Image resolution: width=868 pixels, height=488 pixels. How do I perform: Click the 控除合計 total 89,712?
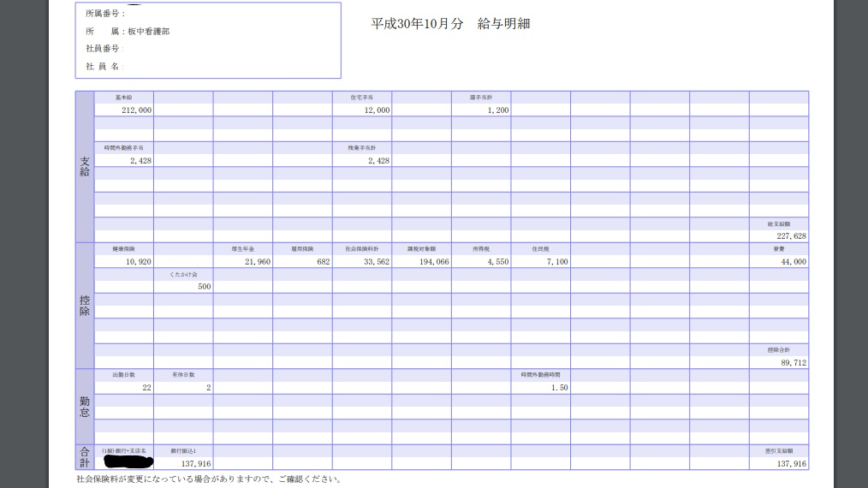click(x=790, y=363)
